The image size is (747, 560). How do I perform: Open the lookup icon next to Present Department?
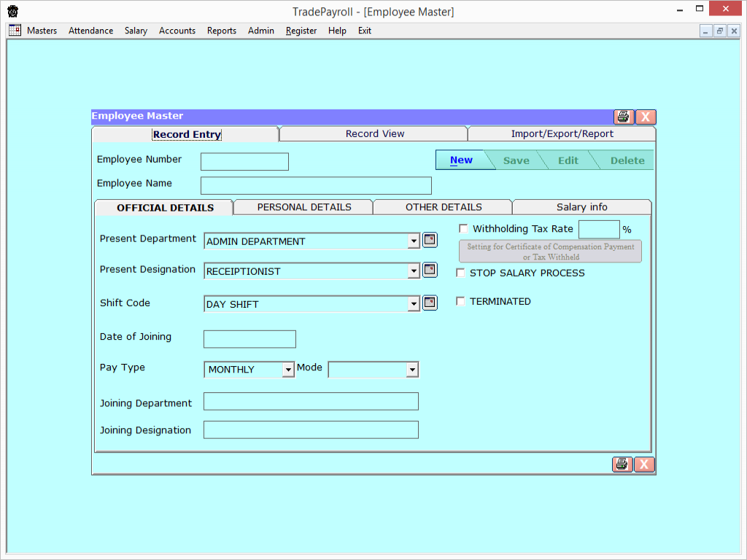[430, 240]
